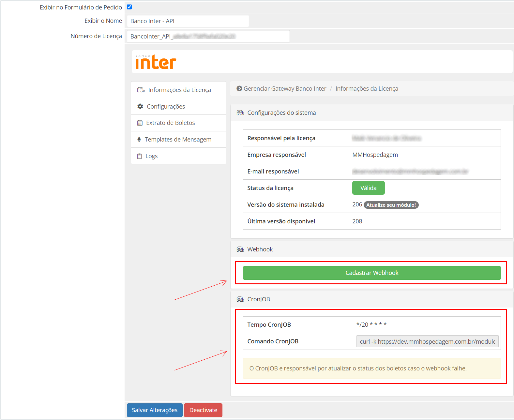Screen dimensions: 514x420
Task: Click Status da licença label
Action: pyautogui.click(x=270, y=188)
